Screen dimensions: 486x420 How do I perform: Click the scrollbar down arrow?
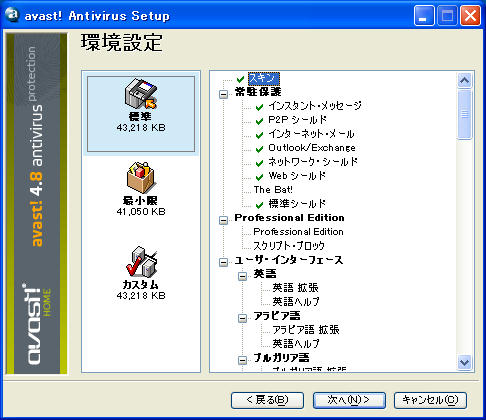[465, 362]
